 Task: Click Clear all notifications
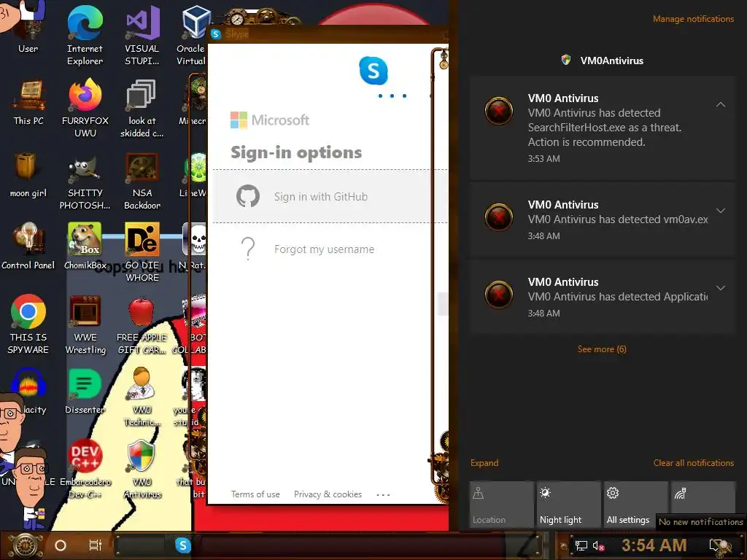pyautogui.click(x=693, y=463)
